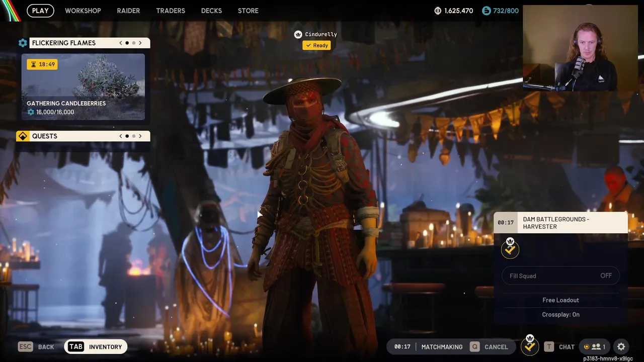This screenshot has width=644, height=362.
Task: Open the DECKS tab
Action: 212,11
